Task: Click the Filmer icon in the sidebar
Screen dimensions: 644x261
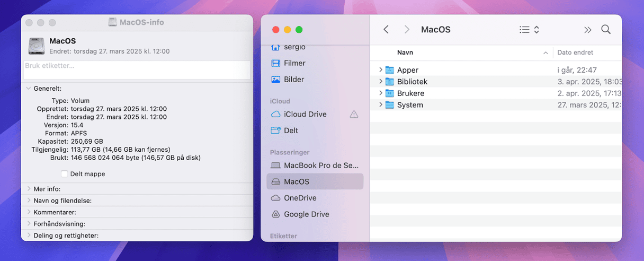Action: point(275,63)
